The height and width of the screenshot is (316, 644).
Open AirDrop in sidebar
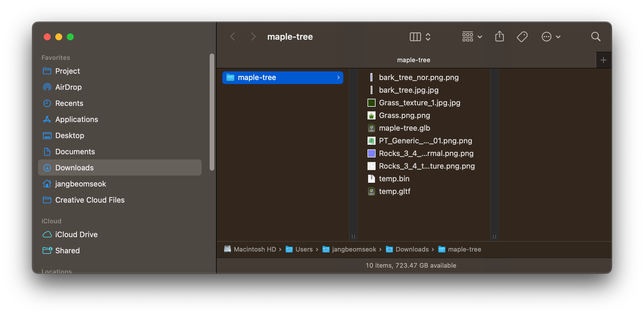pyautogui.click(x=68, y=87)
